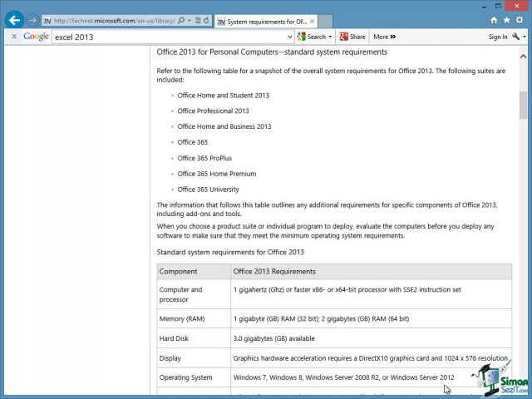Click the technet.microsoft.com address field
Screen dimensions: 532x399
115,21
